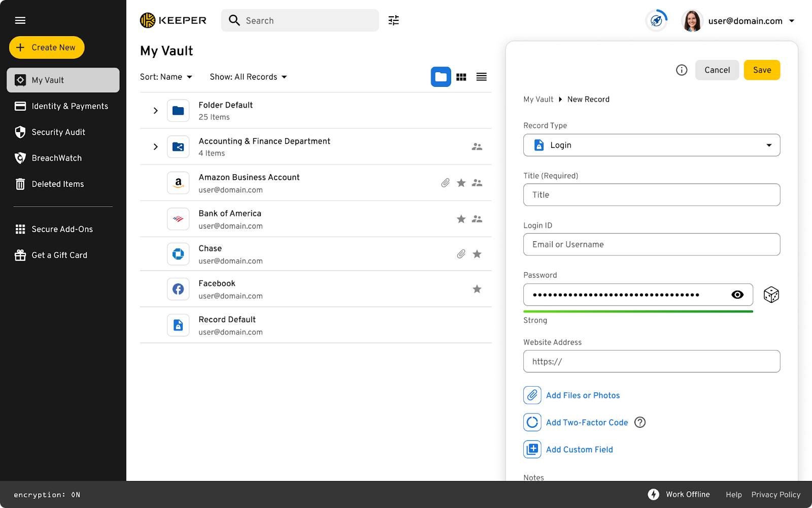
Task: Open the Record Default entry
Action: coord(316,325)
